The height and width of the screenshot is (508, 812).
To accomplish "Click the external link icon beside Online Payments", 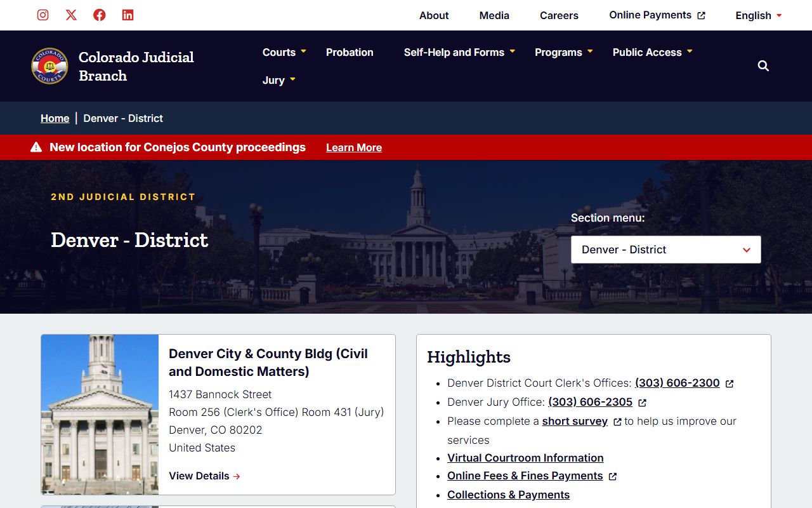I will pos(701,16).
